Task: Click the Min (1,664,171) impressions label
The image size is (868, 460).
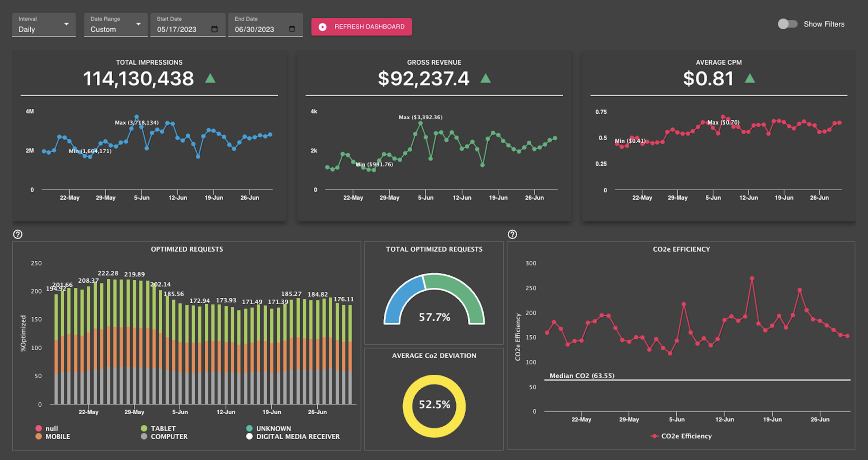Action: point(90,151)
